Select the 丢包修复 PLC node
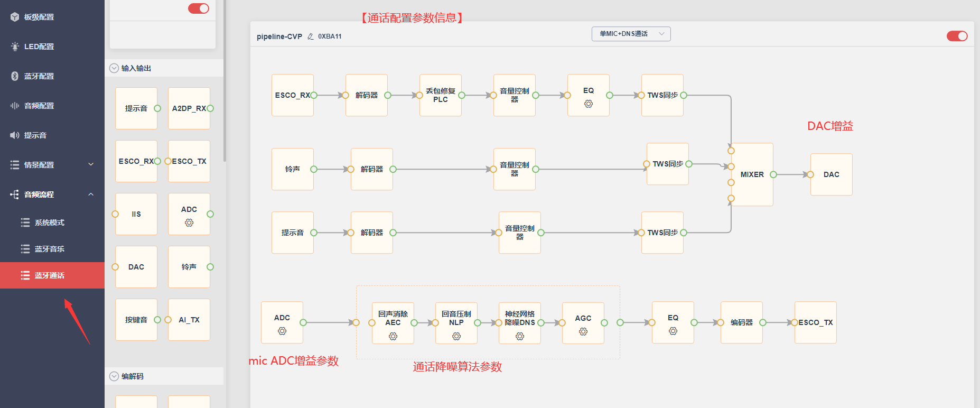This screenshot has height=408, width=980. pyautogui.click(x=441, y=95)
